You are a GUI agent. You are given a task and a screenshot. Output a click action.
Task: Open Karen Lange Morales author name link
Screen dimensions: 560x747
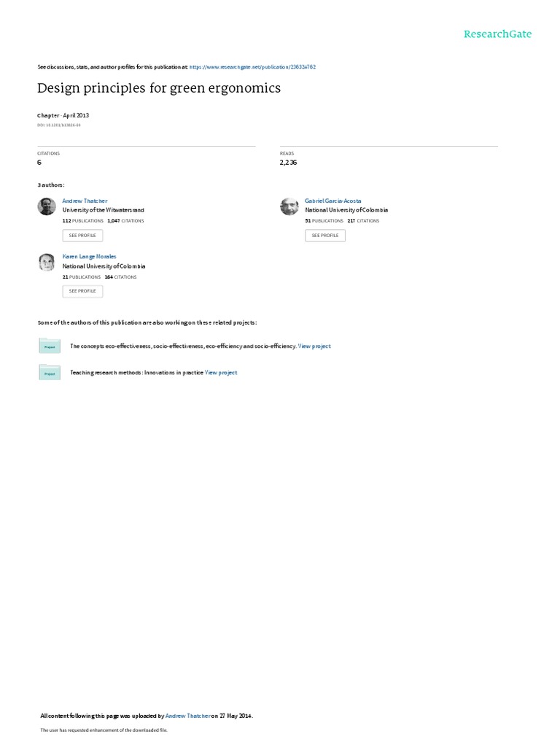pyautogui.click(x=89, y=257)
